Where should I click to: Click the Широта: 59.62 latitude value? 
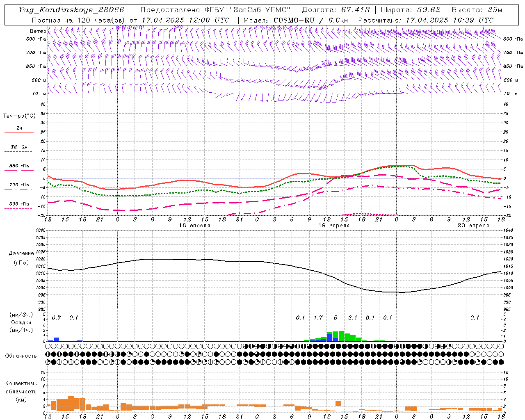[x=411, y=10]
